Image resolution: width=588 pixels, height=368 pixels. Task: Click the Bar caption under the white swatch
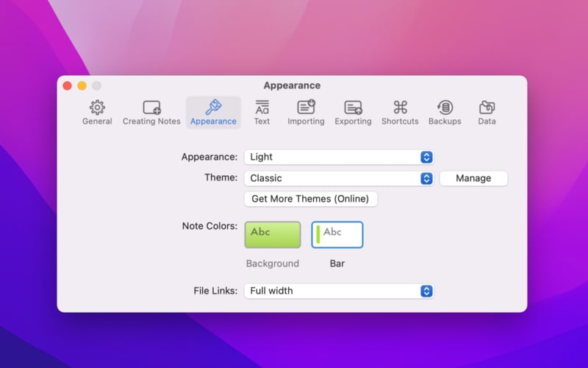point(337,263)
